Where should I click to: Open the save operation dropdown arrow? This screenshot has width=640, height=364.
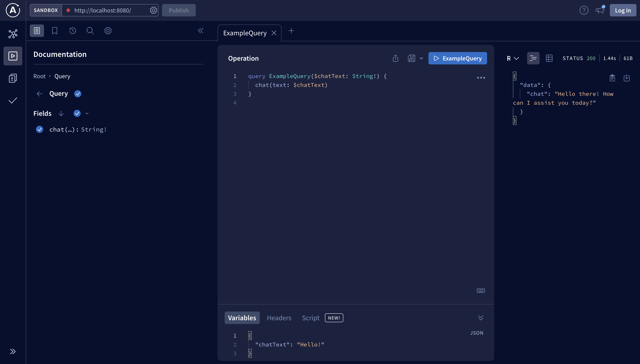(x=421, y=58)
